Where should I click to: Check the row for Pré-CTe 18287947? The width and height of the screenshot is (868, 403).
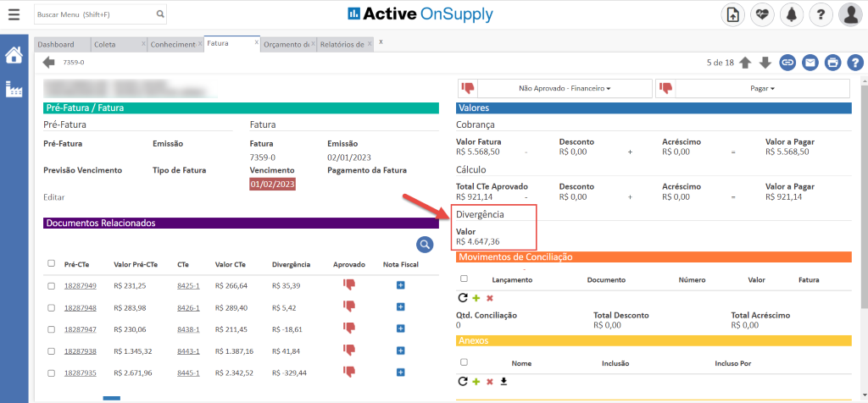pos(52,329)
